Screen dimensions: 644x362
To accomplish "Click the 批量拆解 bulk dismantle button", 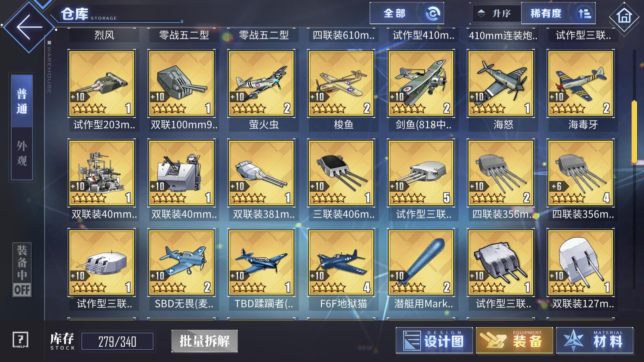I will (x=205, y=341).
